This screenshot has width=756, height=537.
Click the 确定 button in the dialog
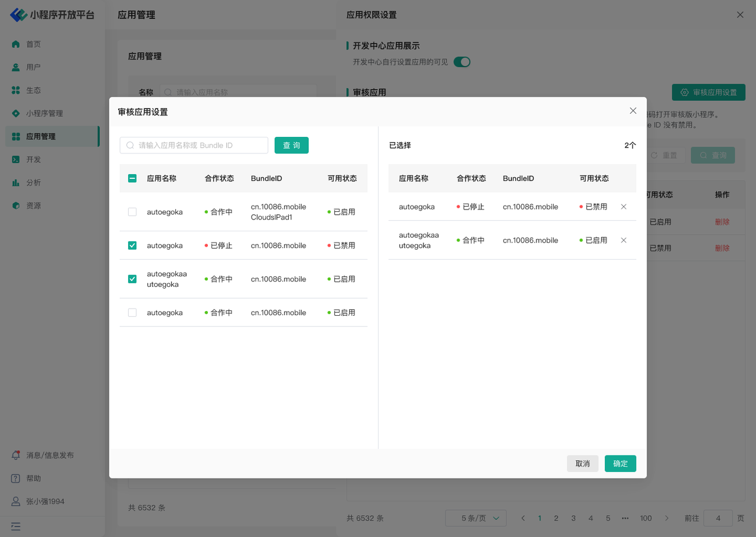(x=620, y=464)
